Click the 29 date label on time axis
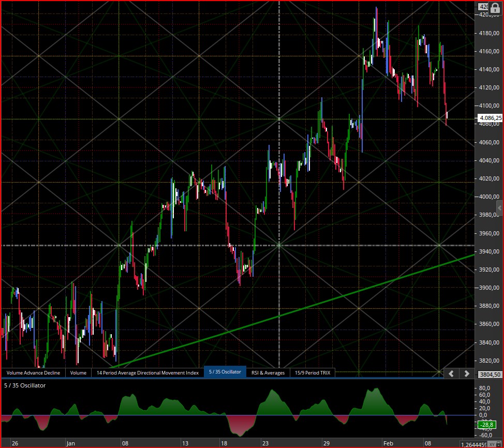This screenshot has height=448, width=504. pos(326,443)
